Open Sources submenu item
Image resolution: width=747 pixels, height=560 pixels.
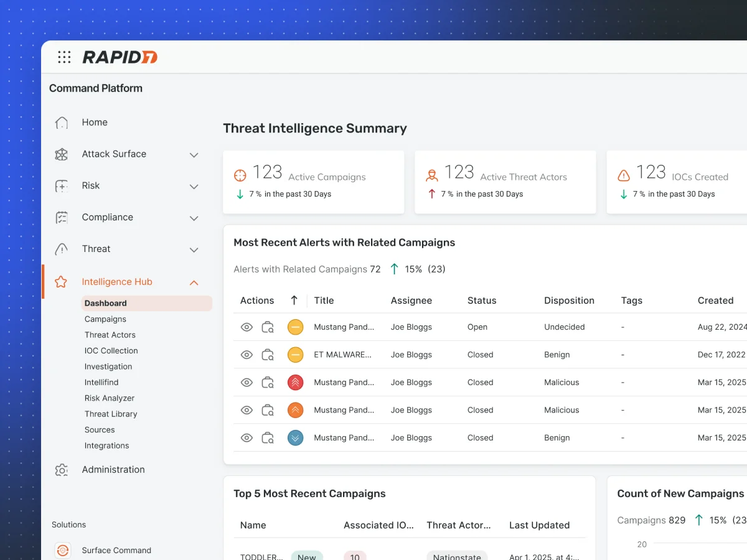click(x=100, y=430)
